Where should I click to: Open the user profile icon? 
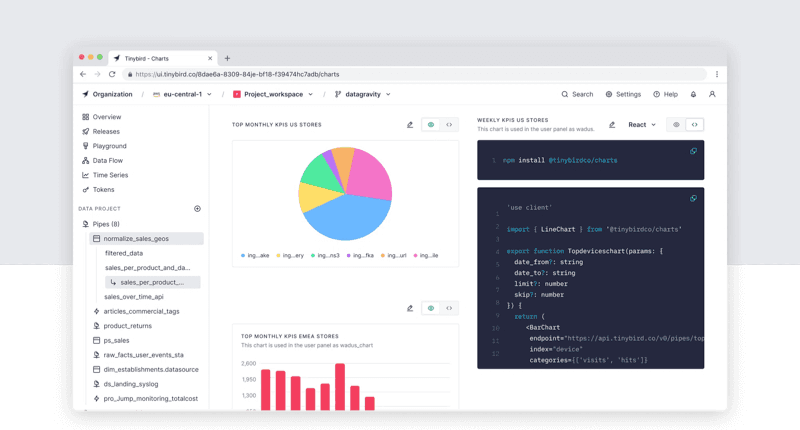(x=712, y=94)
